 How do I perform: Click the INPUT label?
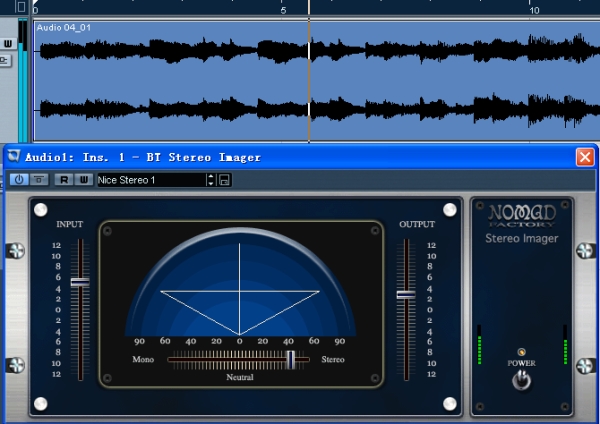point(69,224)
